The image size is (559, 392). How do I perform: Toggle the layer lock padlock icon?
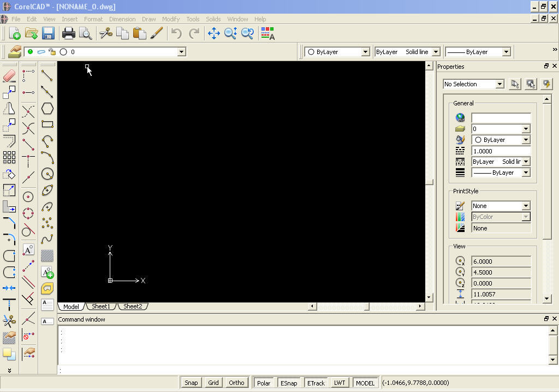tap(52, 51)
